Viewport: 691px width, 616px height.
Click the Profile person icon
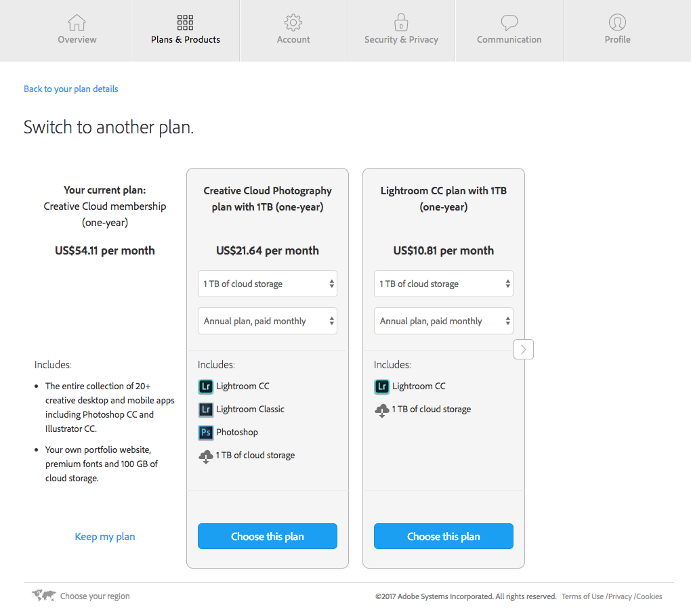617,22
